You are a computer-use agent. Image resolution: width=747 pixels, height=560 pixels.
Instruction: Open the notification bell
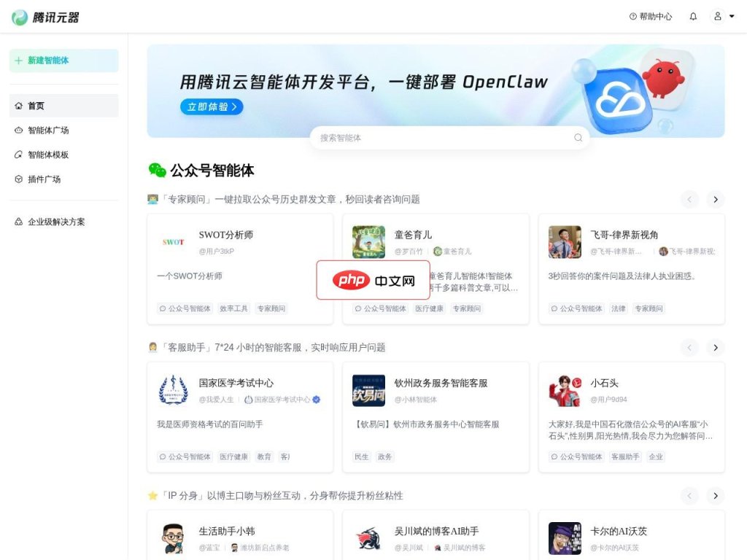(x=693, y=17)
